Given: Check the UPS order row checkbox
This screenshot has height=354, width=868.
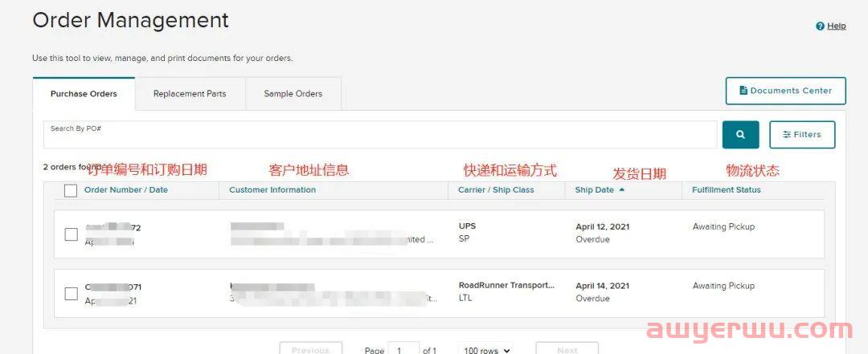Looking at the screenshot, I should [72, 234].
